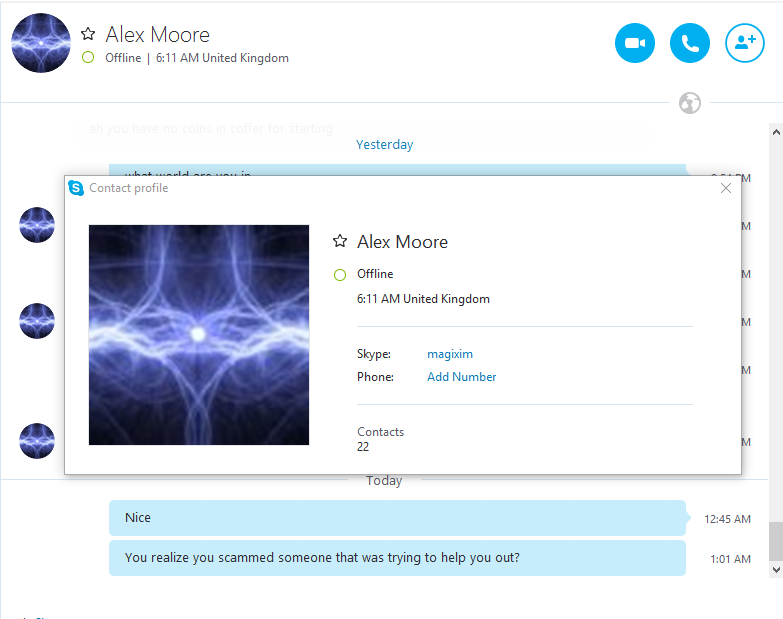The image size is (783, 619).
Task: Click the large profile picture in dialog
Action: 199,335
